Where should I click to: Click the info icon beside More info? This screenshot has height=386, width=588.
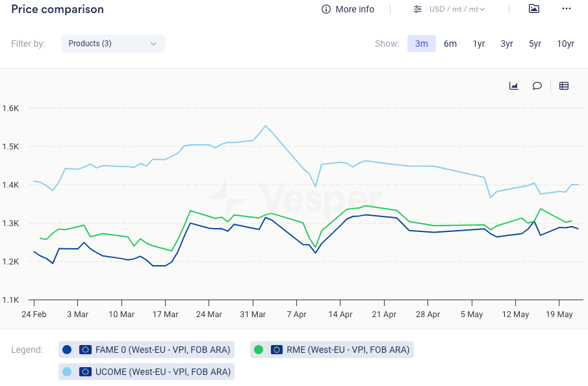[x=326, y=9]
